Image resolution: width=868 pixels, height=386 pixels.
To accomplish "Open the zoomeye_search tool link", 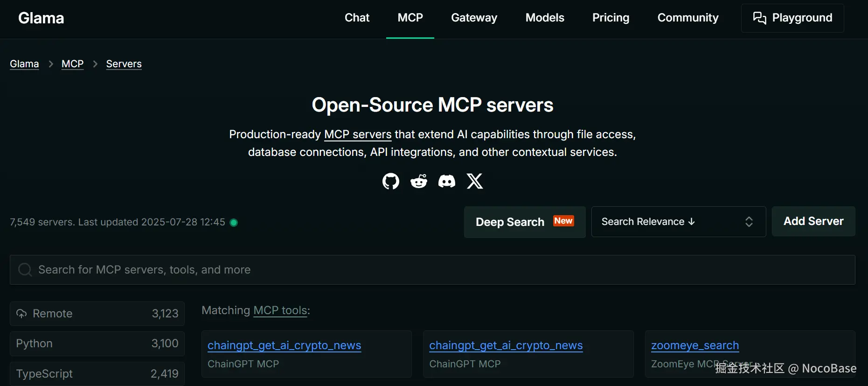I will (x=694, y=345).
